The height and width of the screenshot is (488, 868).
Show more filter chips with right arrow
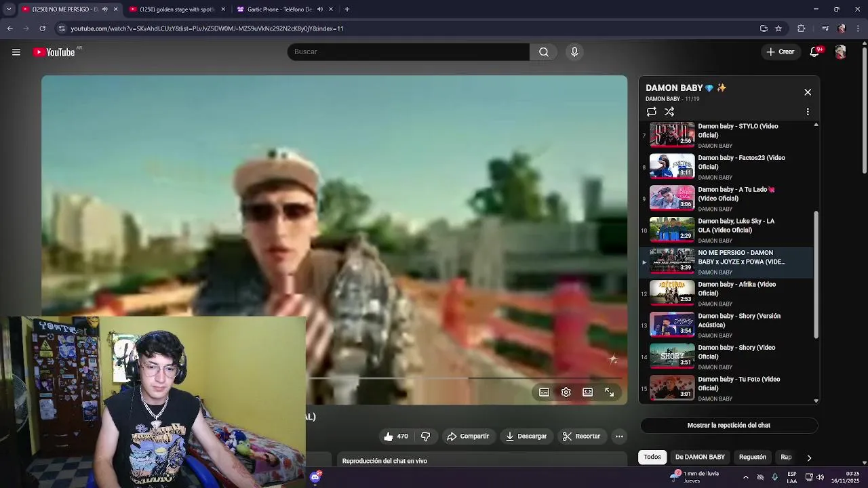coord(809,457)
